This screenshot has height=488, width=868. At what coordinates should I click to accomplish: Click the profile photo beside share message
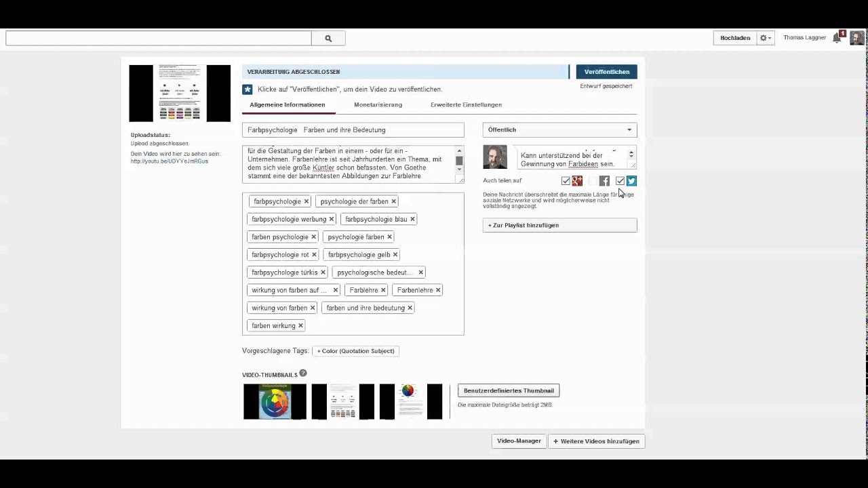pyautogui.click(x=495, y=157)
